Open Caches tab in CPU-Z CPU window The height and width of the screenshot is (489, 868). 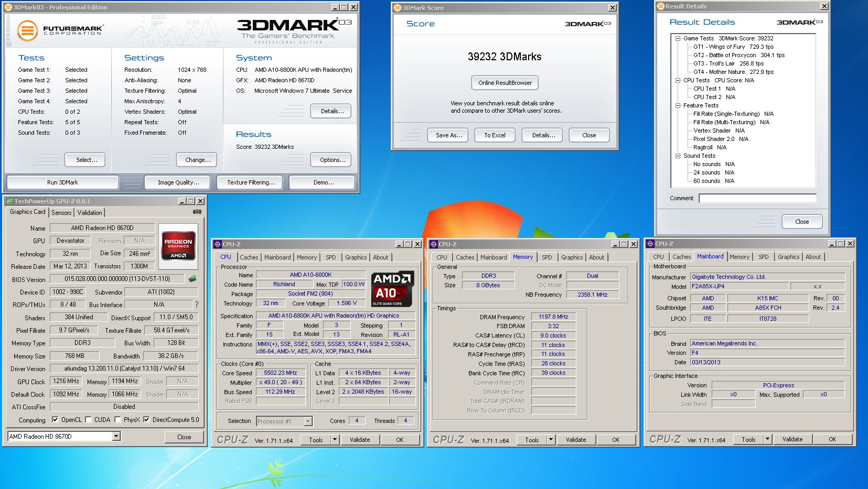(x=249, y=257)
